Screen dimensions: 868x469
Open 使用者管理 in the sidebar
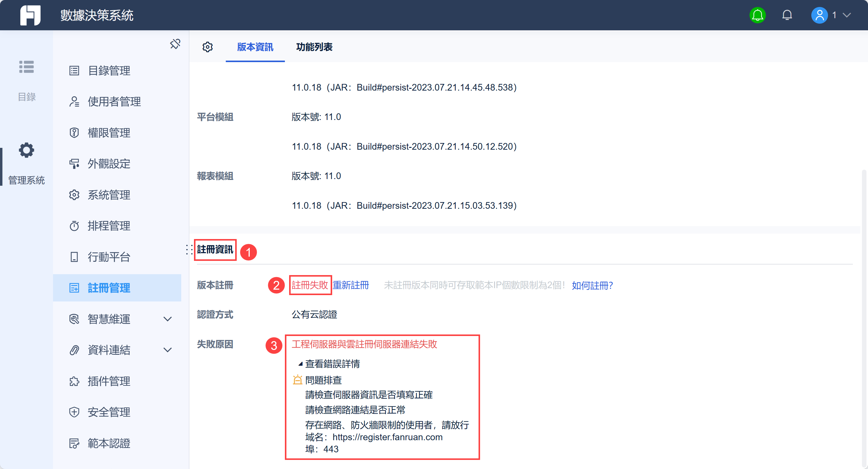pyautogui.click(x=114, y=101)
